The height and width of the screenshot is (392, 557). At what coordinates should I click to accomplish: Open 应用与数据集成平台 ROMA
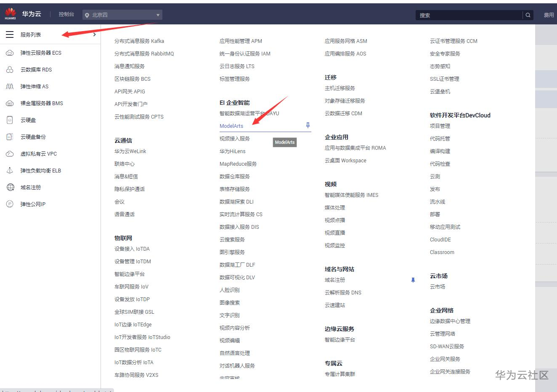(355, 148)
